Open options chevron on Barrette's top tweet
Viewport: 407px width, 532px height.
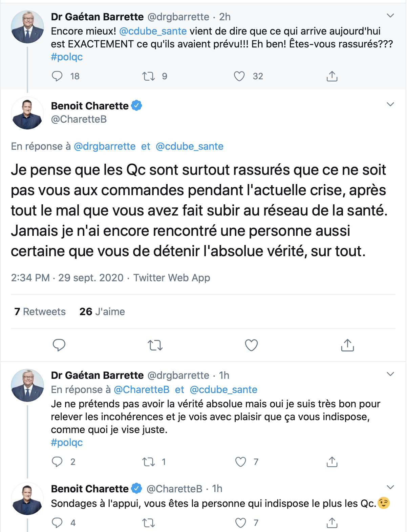tap(390, 16)
